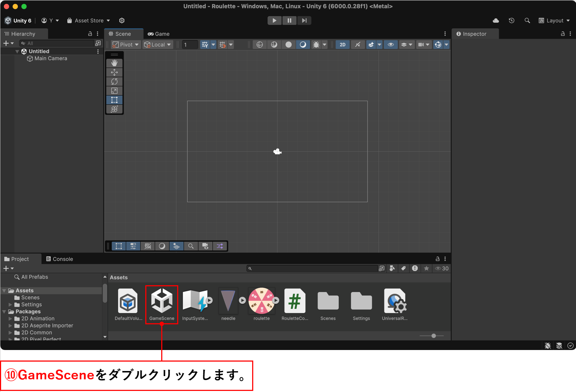576x392 pixels.
Task: Select the Scale tool
Action: pos(114,91)
